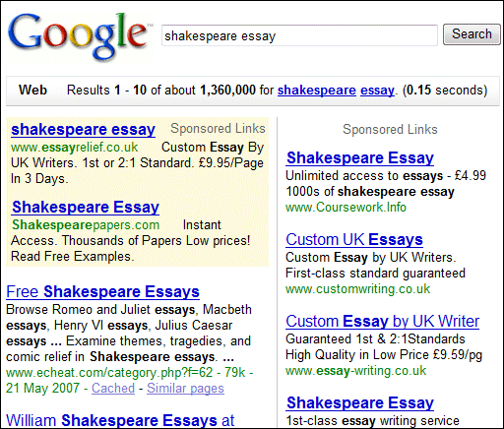Click the Google logo
This screenshot has width=504, height=429.
[x=80, y=36]
